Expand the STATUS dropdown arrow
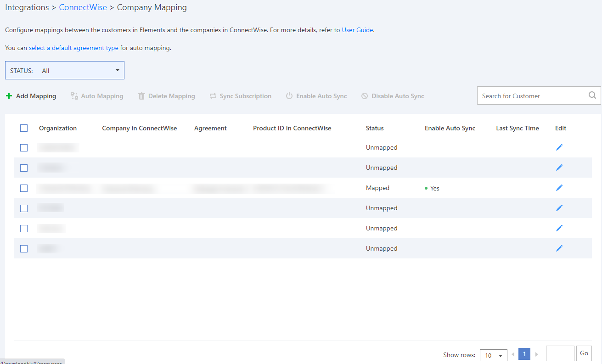The height and width of the screenshot is (364, 602). tap(118, 70)
